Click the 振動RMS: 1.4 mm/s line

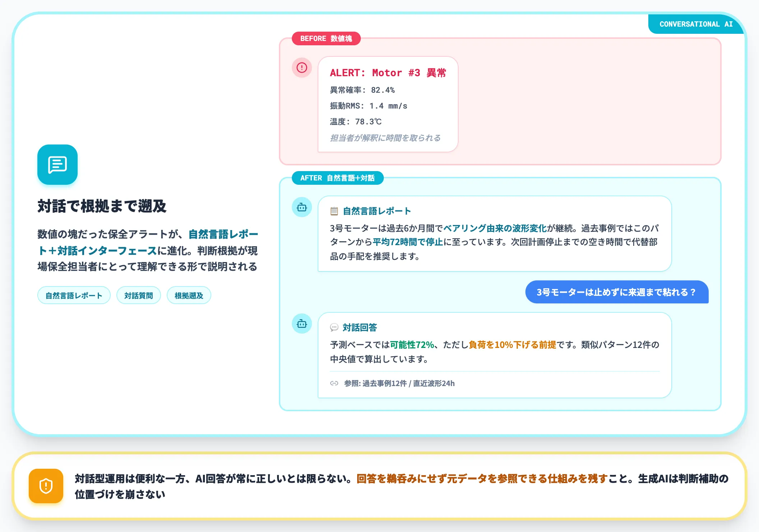[369, 106]
